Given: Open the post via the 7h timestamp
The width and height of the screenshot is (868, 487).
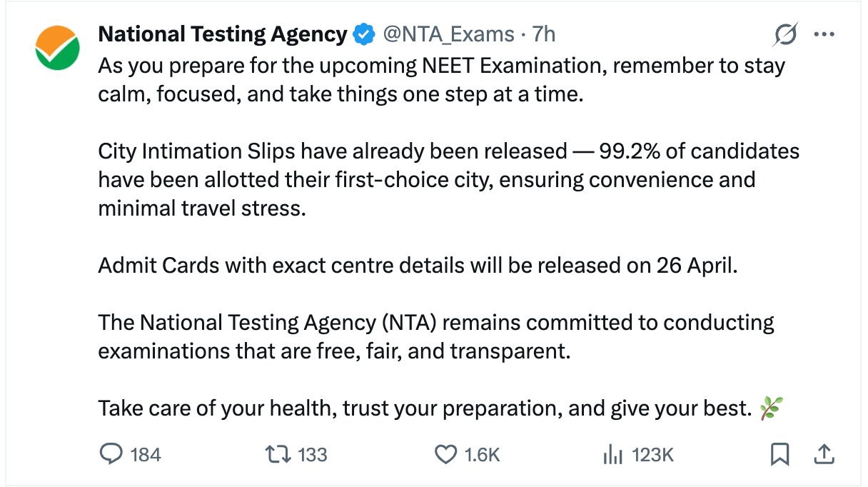Looking at the screenshot, I should click(x=544, y=34).
